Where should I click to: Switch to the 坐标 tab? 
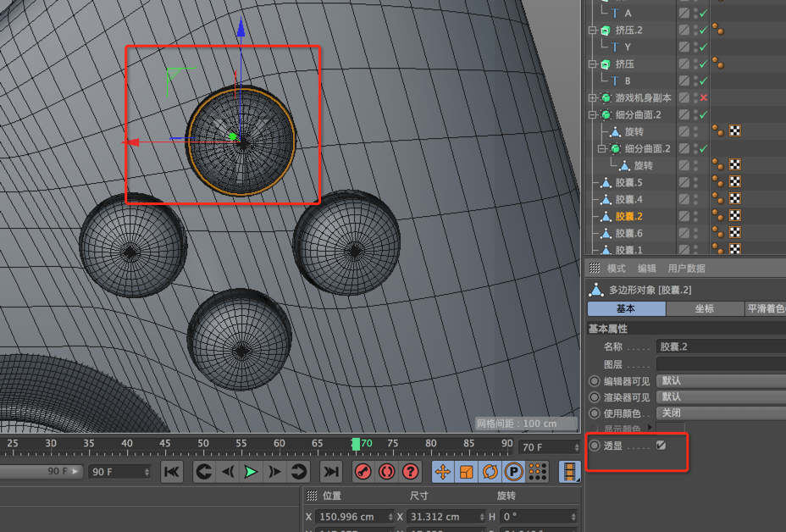pos(705,309)
